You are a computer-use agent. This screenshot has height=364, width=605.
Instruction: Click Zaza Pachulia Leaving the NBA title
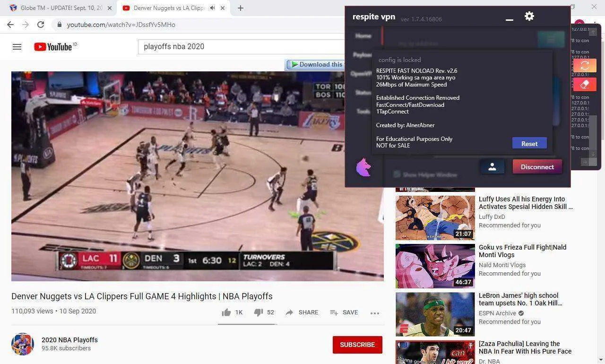pyautogui.click(x=525, y=347)
